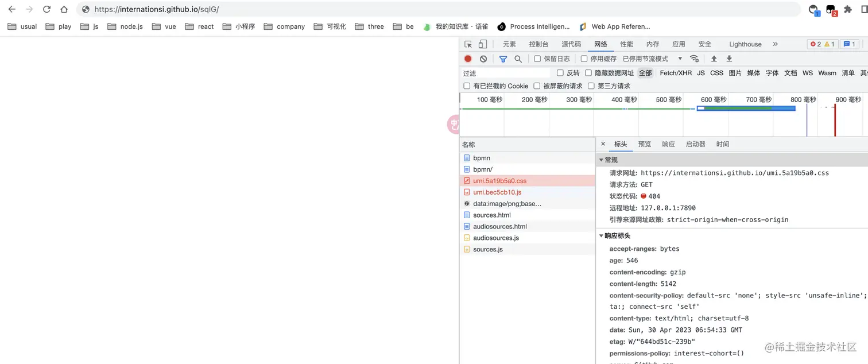Switch to the Lighthouse panel tab
This screenshot has height=364, width=868.
(x=745, y=44)
